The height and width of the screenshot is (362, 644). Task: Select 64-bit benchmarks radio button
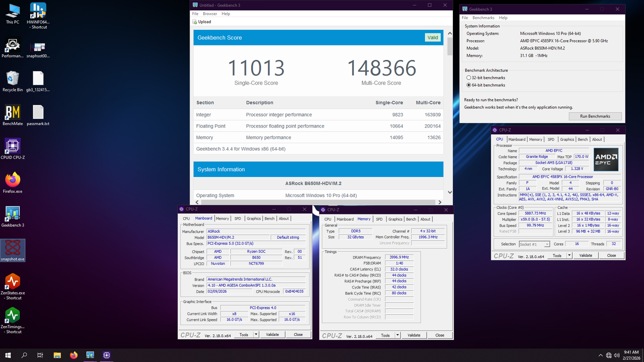[x=469, y=85]
